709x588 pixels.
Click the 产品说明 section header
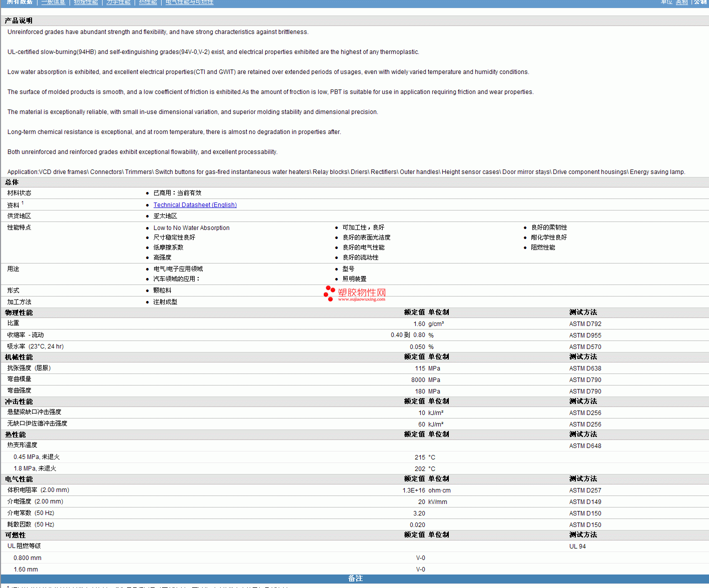click(x=19, y=20)
